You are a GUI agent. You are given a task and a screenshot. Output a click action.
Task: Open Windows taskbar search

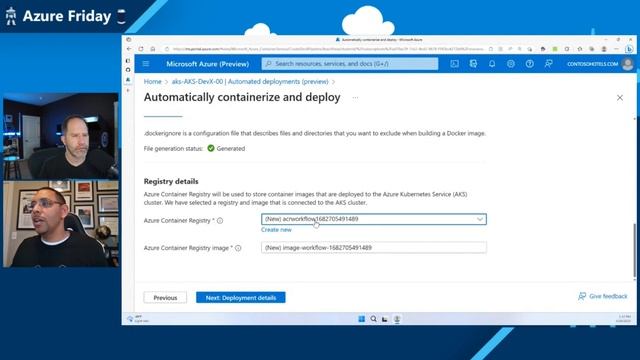point(373,319)
